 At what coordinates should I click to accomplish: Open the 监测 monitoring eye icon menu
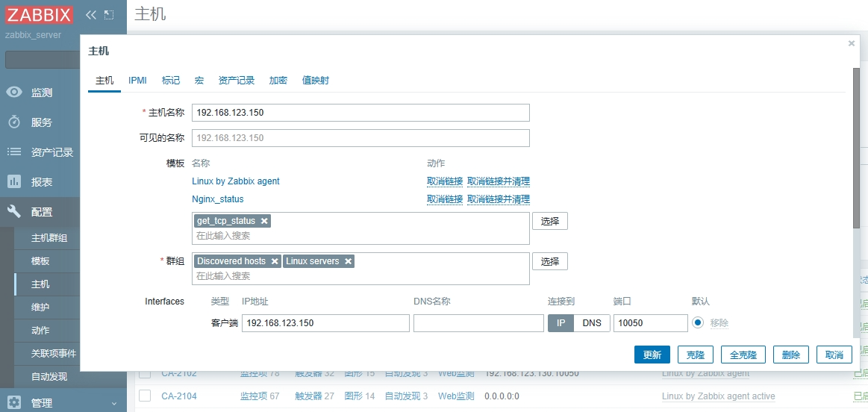(14, 93)
